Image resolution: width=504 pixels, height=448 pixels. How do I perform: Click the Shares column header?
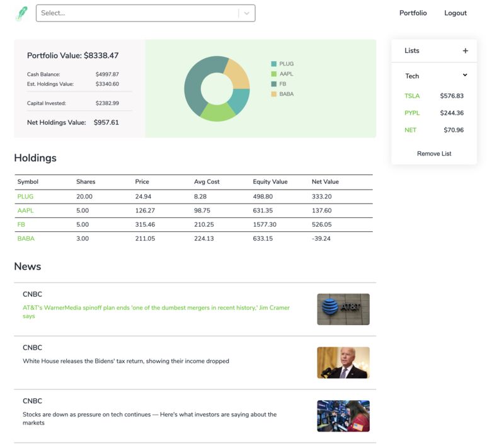[86, 181]
